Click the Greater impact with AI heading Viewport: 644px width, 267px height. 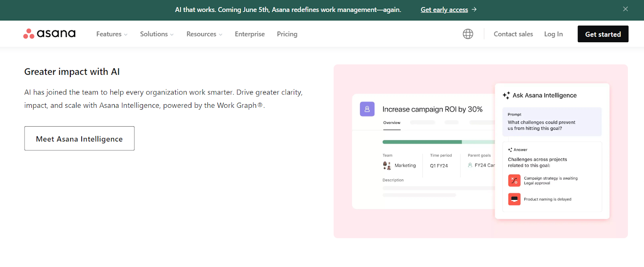[72, 72]
